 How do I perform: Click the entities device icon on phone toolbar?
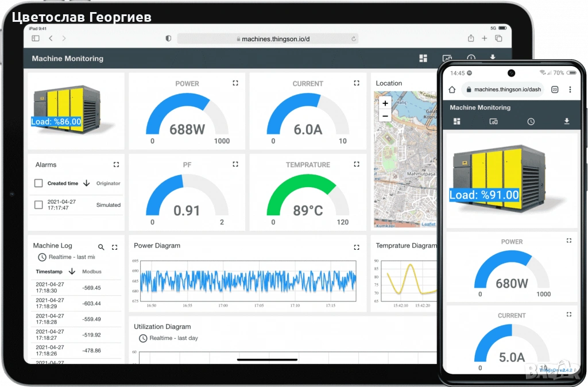[x=493, y=121]
